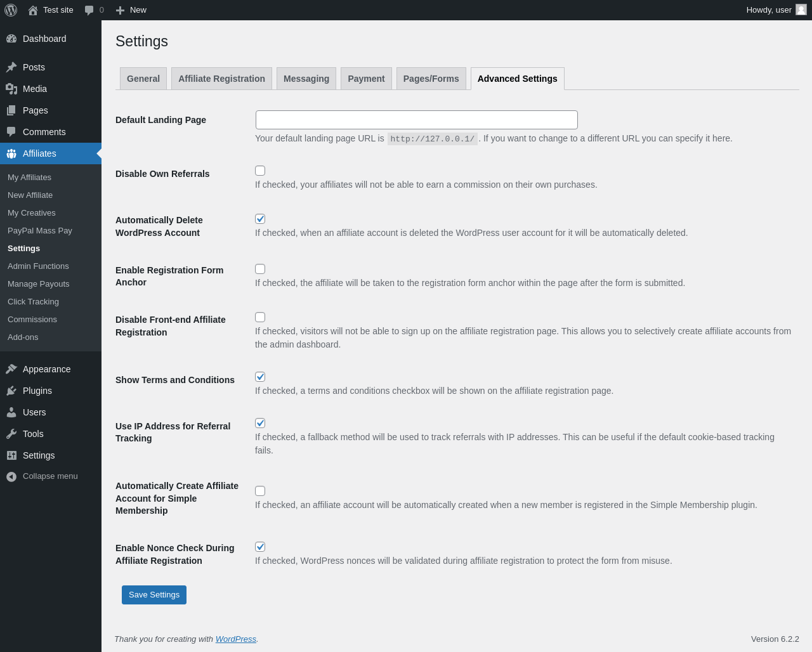Click the Tools wrench icon
Image resolution: width=812 pixels, height=652 pixels.
11,434
